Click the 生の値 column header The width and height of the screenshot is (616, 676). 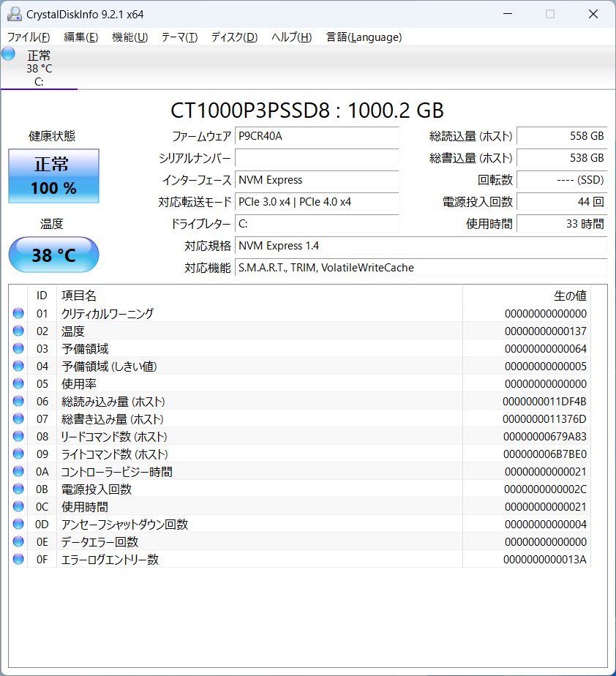527,296
